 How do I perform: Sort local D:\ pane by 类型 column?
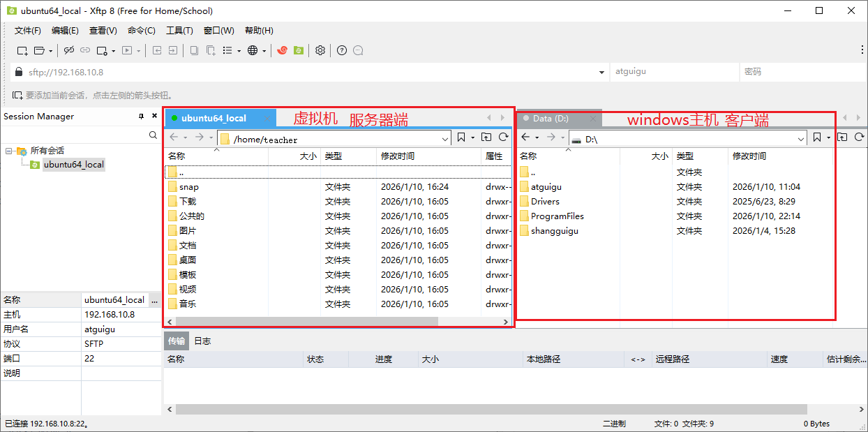700,156
